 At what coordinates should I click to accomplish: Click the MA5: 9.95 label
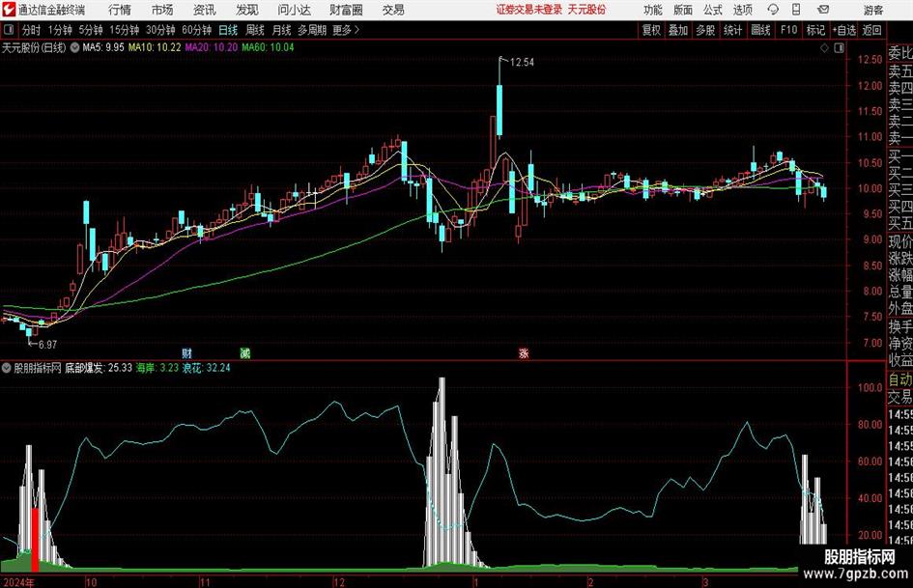[103, 47]
